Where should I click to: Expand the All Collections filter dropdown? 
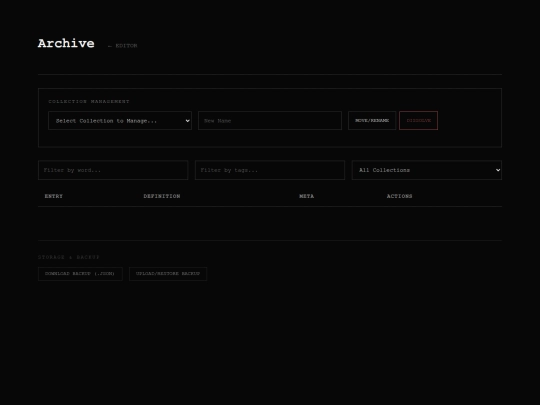(427, 170)
